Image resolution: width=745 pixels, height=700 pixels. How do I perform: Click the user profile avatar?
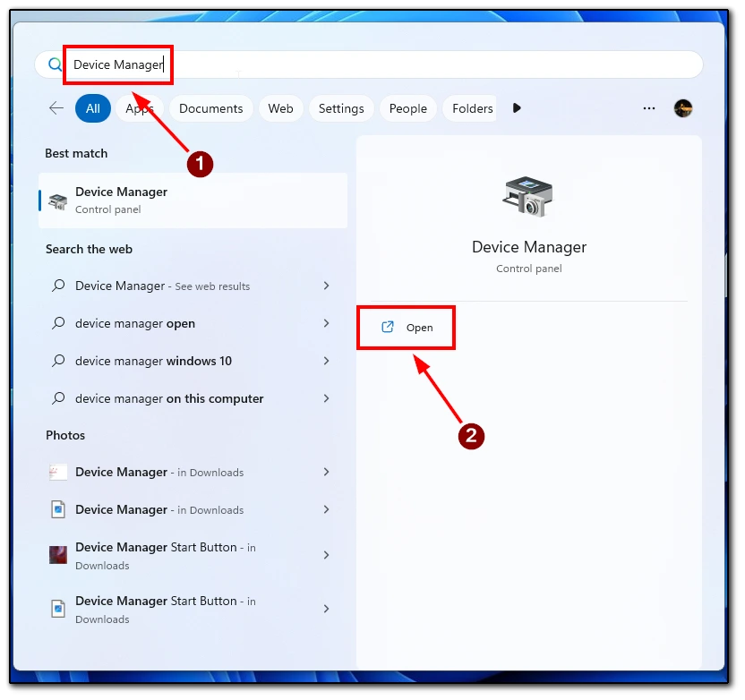[x=682, y=108]
